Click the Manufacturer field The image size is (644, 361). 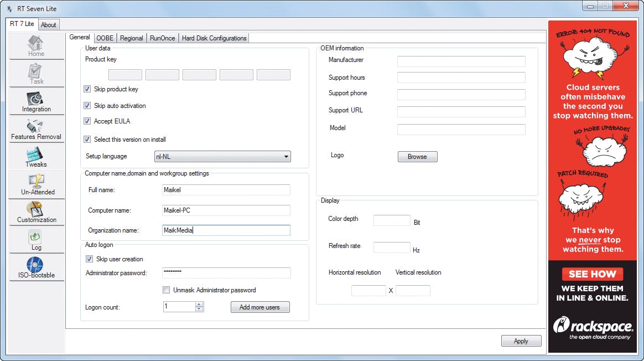(461, 61)
